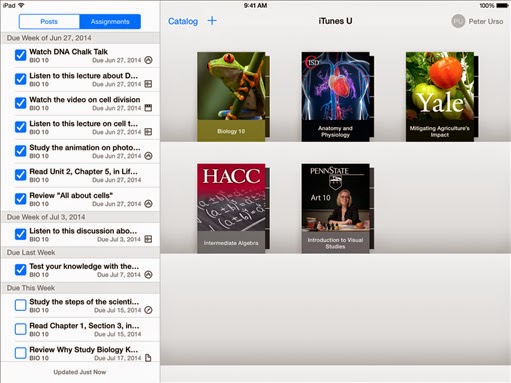The width and height of the screenshot is (511, 383).
Task: Tap Due Jul 7, 2014 date
Action: 119,275
